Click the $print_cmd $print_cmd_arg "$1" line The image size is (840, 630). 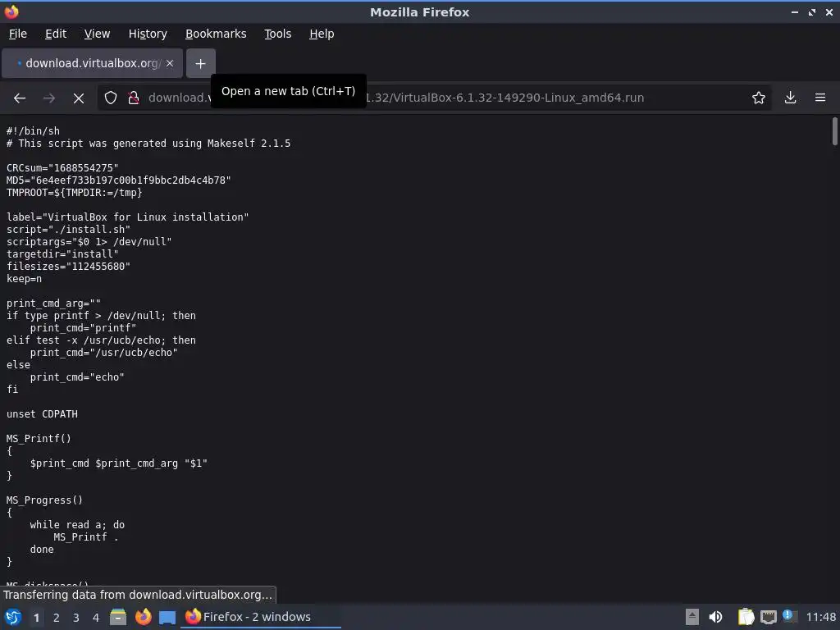(x=119, y=463)
